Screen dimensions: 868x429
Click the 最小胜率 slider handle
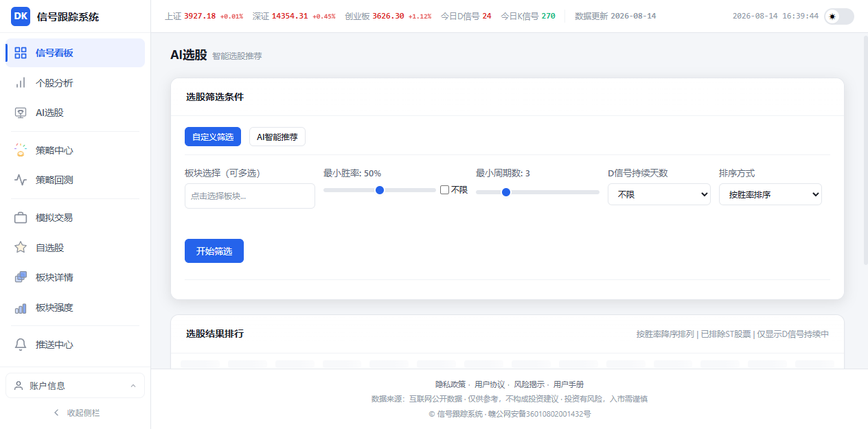380,190
